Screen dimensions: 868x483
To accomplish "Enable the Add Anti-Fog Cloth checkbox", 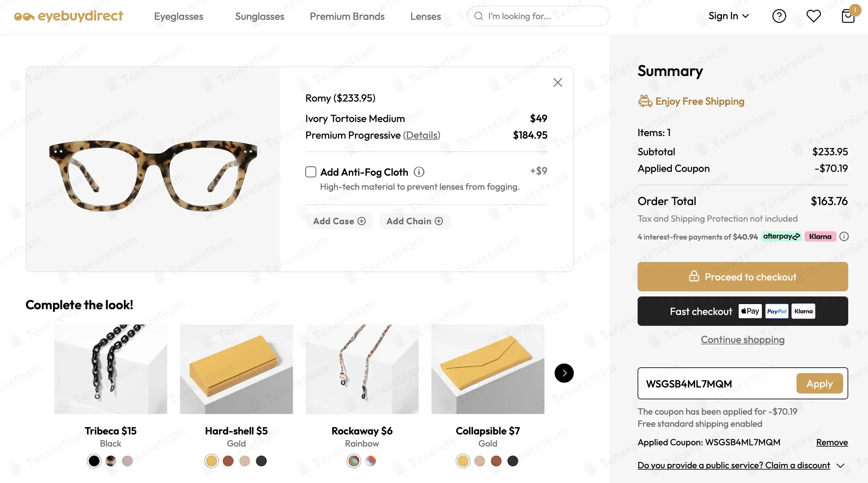I will tap(311, 172).
